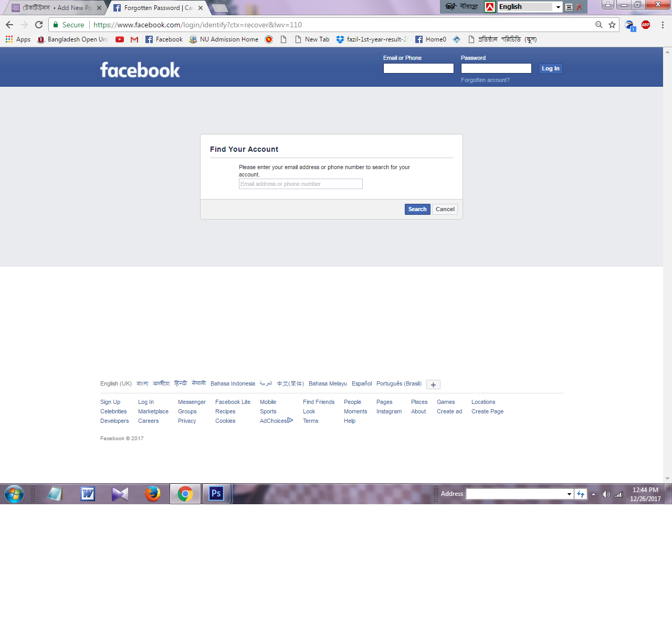Close the Forgotten Password tab
Viewport: 672px width, 624px height.
[x=201, y=8]
